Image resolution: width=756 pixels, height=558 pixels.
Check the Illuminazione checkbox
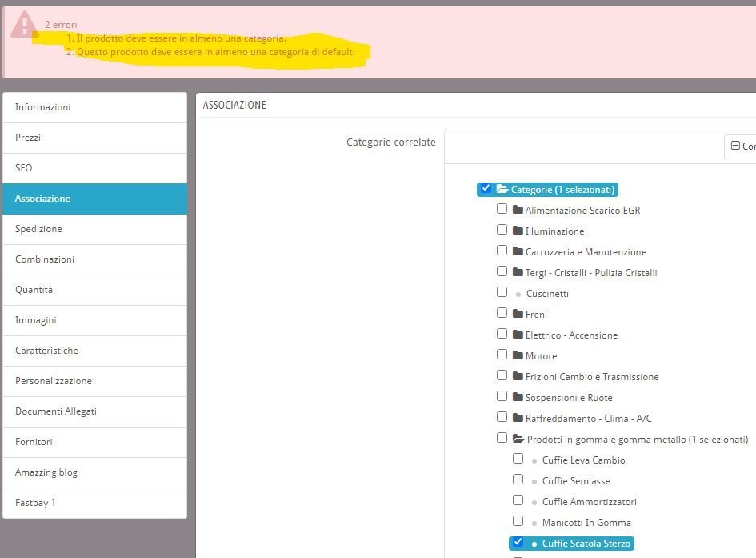click(x=502, y=229)
